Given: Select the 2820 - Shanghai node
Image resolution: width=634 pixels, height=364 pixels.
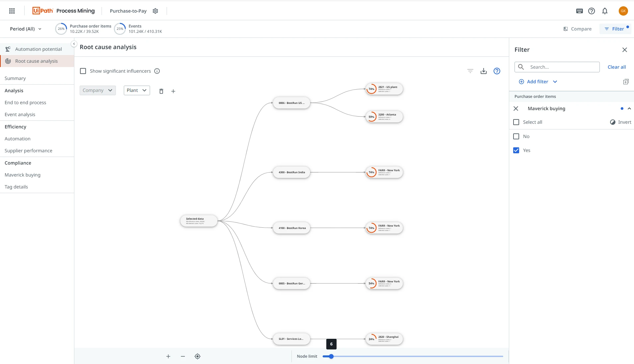Looking at the screenshot, I should tap(384, 339).
